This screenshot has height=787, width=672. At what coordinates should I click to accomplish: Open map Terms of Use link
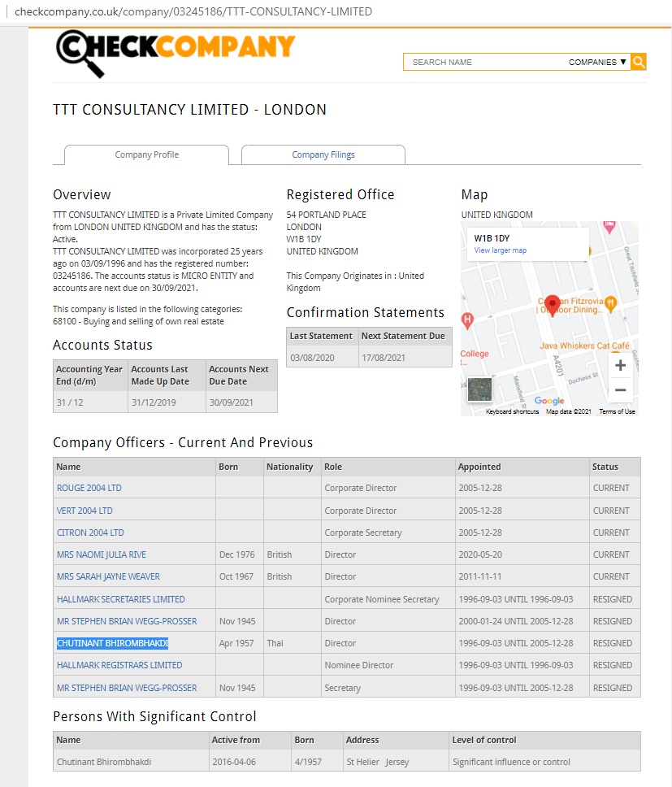tap(617, 411)
